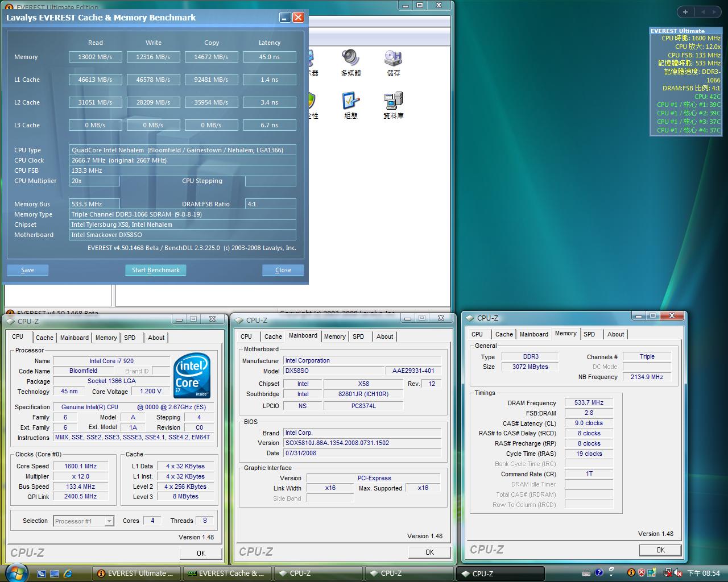The width and height of the screenshot is (728, 582).
Task: Click the Windows Start orb
Action: click(15, 572)
